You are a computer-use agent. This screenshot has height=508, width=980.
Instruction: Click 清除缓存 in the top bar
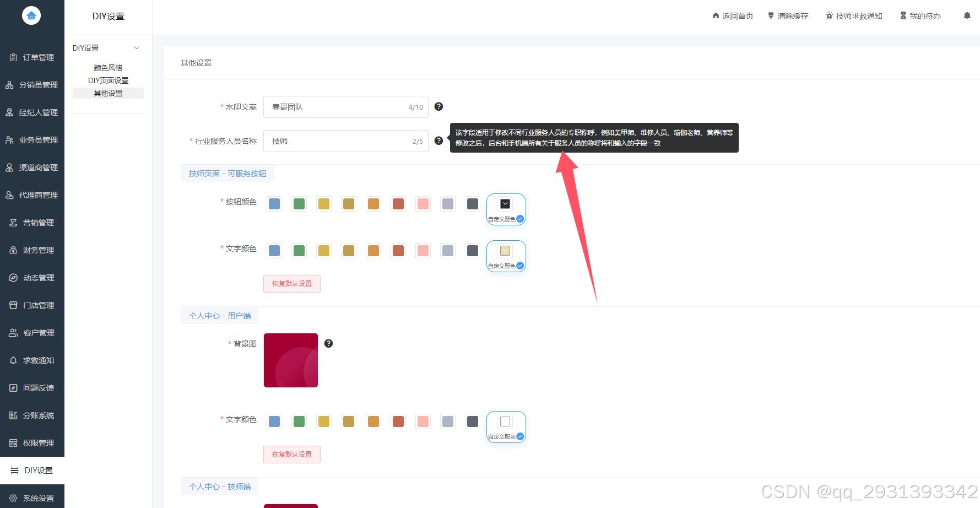tap(788, 16)
